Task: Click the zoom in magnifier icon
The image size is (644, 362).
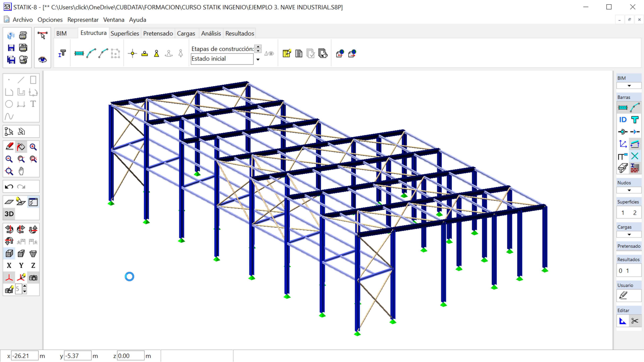Action: pyautogui.click(x=33, y=147)
